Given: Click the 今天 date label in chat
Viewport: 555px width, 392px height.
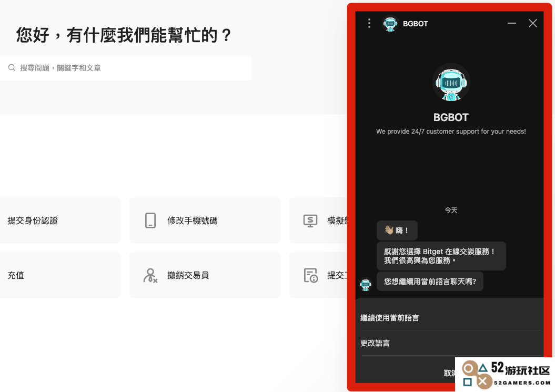Looking at the screenshot, I should click(x=451, y=210).
